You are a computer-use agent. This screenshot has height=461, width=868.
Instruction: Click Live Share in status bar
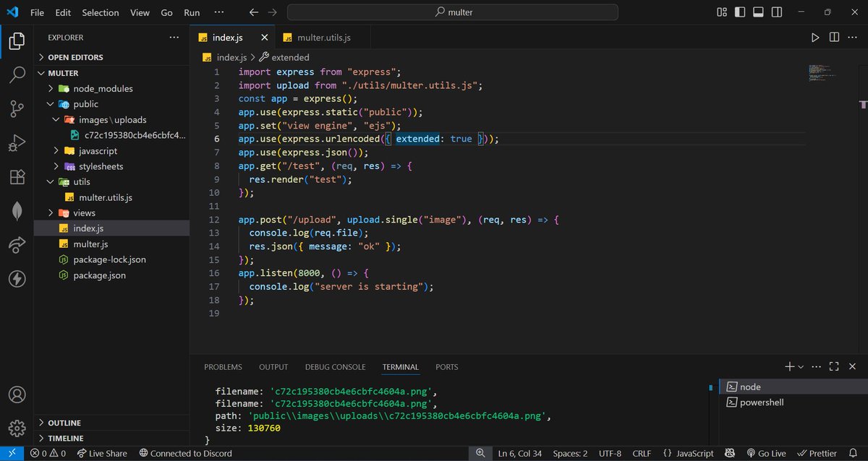(101, 453)
